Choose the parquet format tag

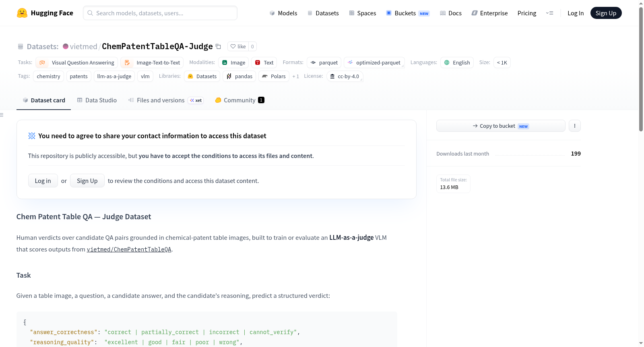[324, 62]
